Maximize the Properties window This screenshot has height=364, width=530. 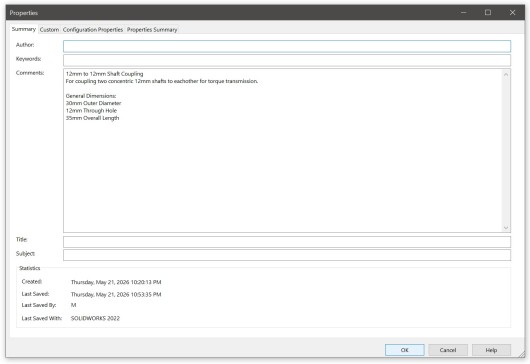(x=488, y=13)
